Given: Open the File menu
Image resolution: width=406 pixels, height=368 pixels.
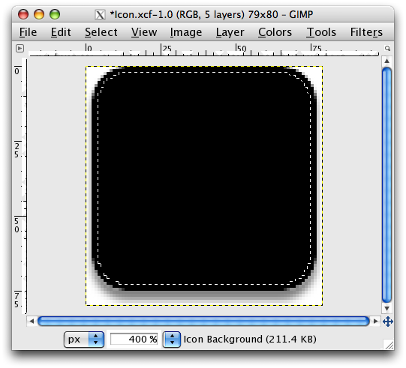Looking at the screenshot, I should [28, 32].
